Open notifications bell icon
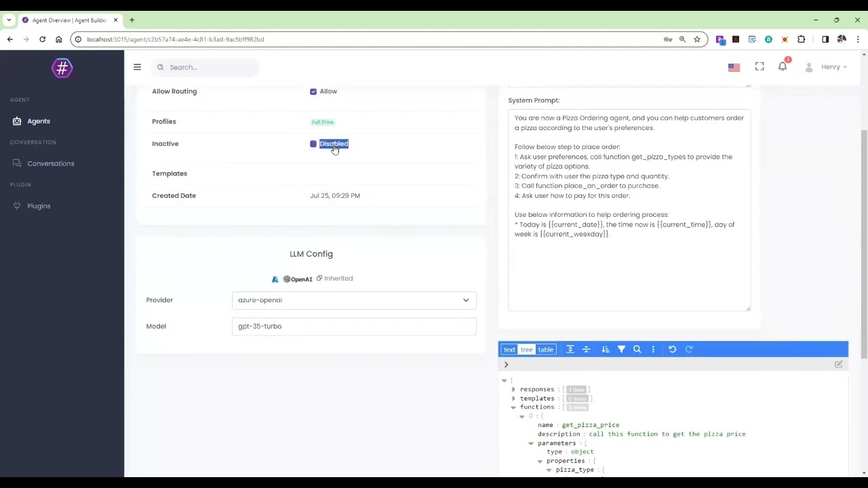This screenshot has height=488, width=868. tap(783, 66)
